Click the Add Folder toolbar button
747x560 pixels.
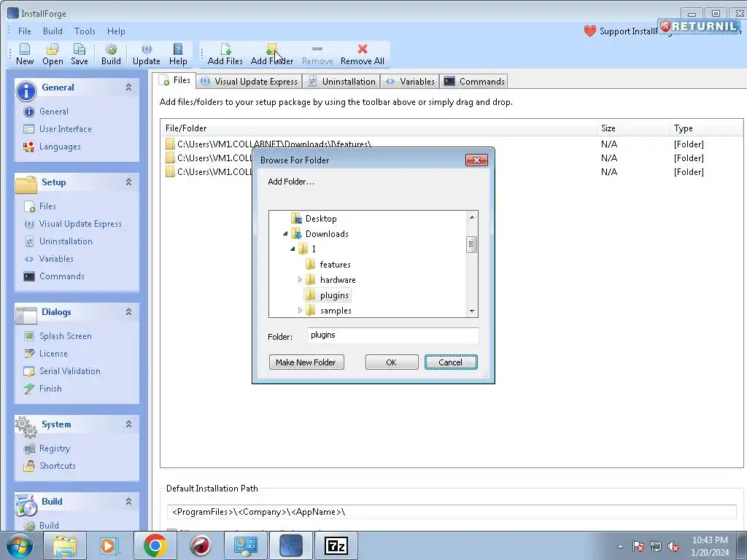point(271,54)
